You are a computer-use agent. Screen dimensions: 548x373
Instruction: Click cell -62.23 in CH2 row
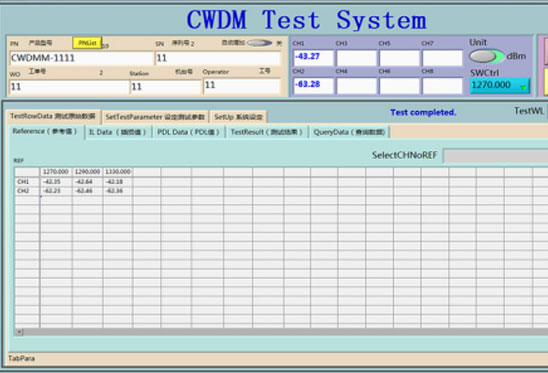(56, 191)
